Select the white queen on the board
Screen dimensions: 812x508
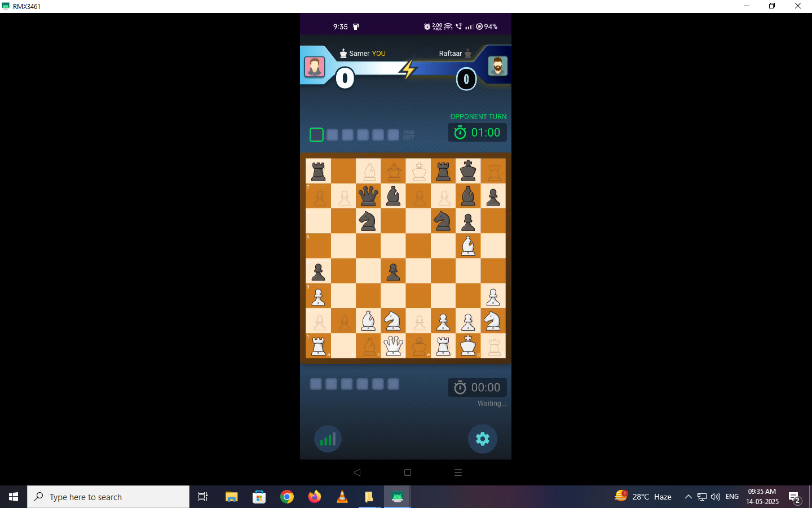393,345
